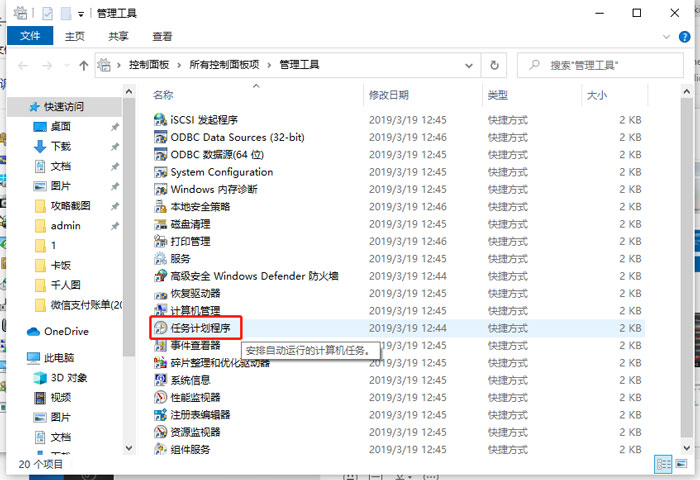Image resolution: width=700 pixels, height=480 pixels.
Task: Click the 所有控制面板项 breadcrumb link
Action: pos(224,65)
